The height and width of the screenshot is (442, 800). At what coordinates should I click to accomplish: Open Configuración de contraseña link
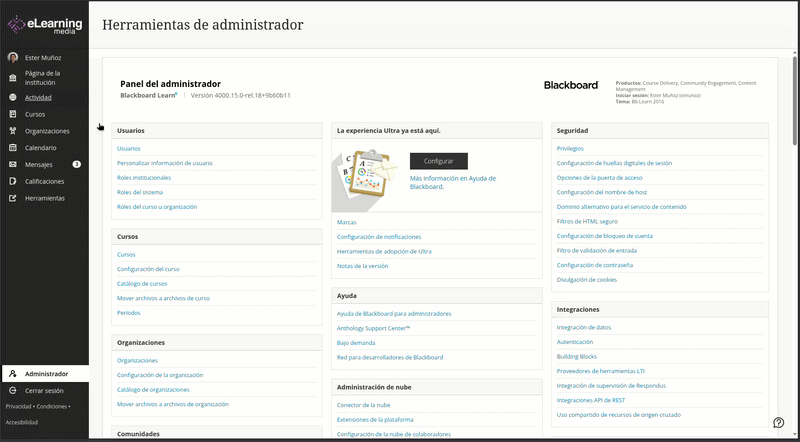coord(595,265)
